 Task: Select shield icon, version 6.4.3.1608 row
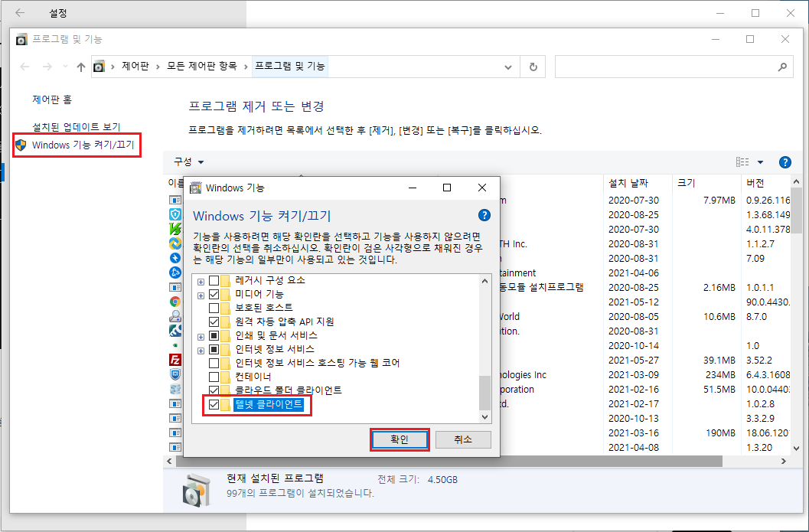[175, 374]
